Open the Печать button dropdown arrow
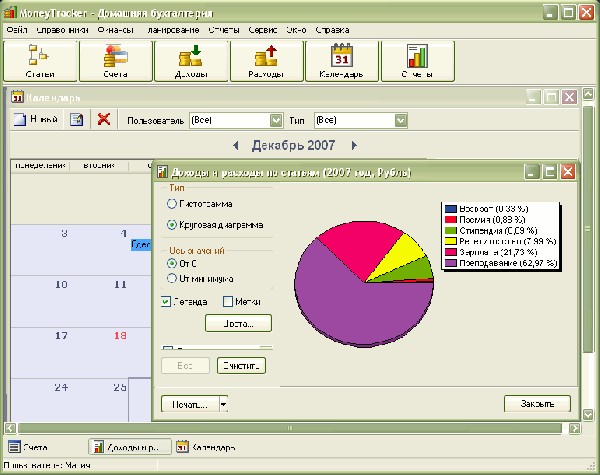The image size is (600, 475). pos(223,404)
